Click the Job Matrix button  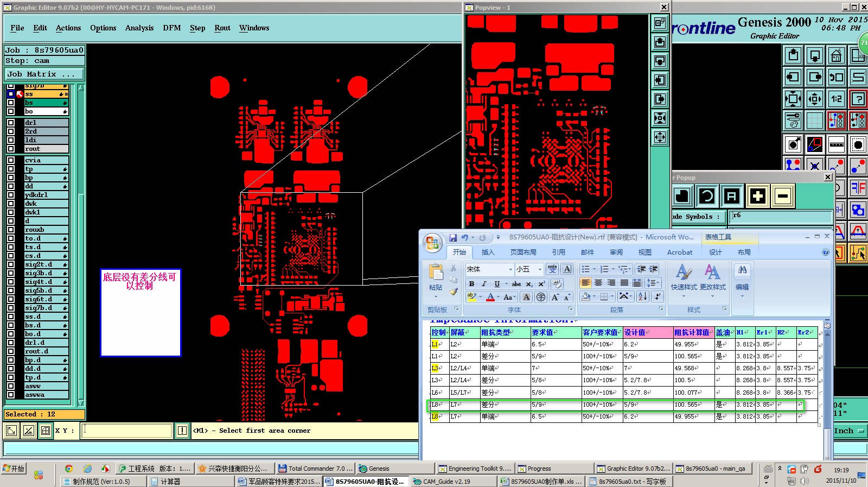point(44,74)
